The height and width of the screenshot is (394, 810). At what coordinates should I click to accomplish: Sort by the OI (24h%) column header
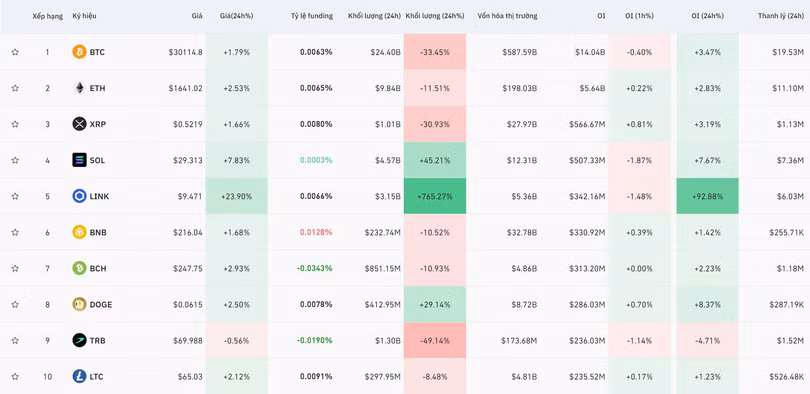click(x=707, y=16)
